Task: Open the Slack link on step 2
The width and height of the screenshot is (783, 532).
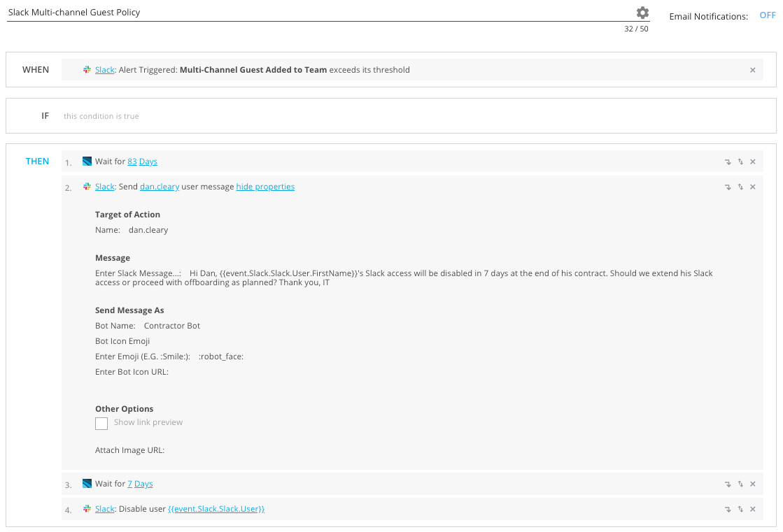Action: (105, 187)
